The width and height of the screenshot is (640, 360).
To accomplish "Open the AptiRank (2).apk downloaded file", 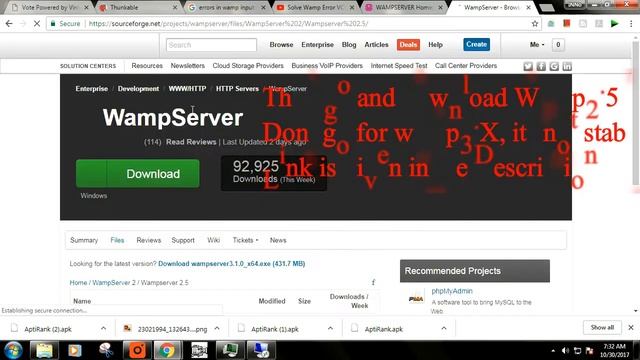I will click(48, 329).
